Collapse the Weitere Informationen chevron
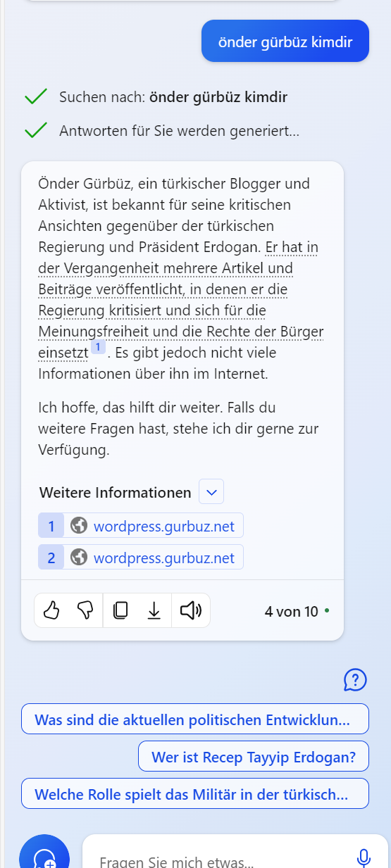 pos(211,491)
